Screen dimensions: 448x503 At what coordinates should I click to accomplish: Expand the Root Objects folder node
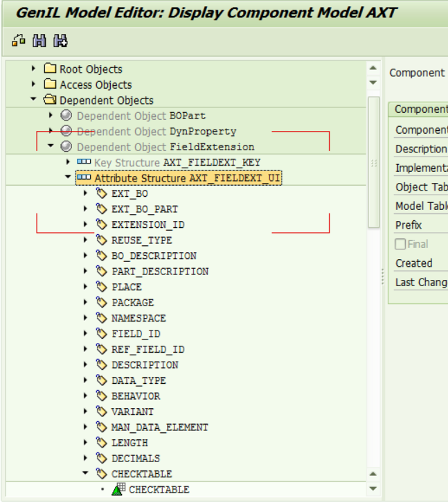pyautogui.click(x=33, y=69)
